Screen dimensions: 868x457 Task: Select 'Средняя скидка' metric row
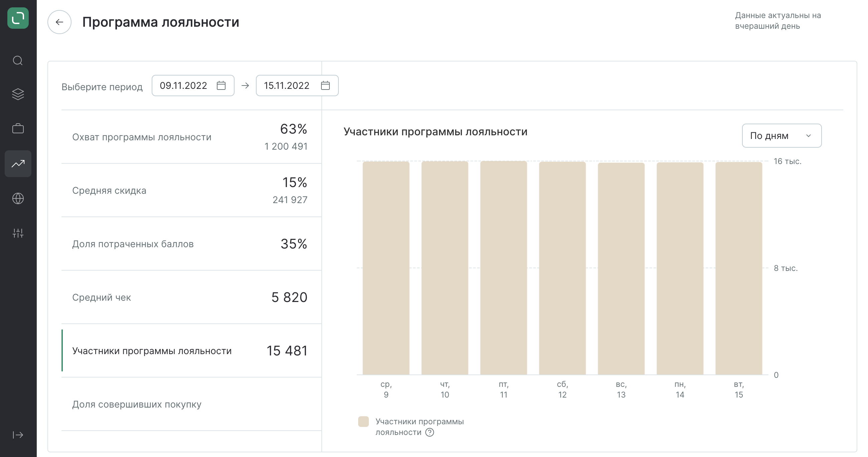[x=191, y=190]
